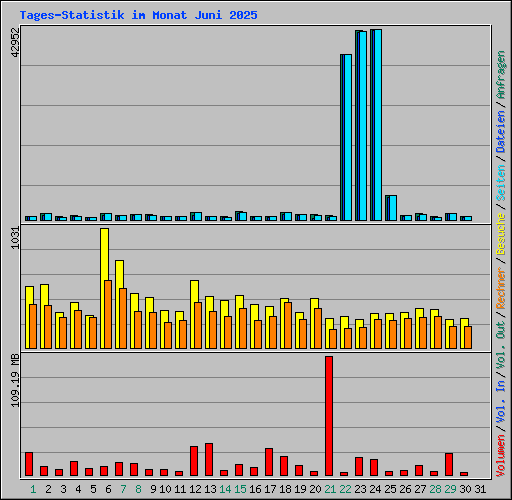Screen dimensions: 512x500
Task: Click the red volume bar for day 13
Action: (x=209, y=459)
